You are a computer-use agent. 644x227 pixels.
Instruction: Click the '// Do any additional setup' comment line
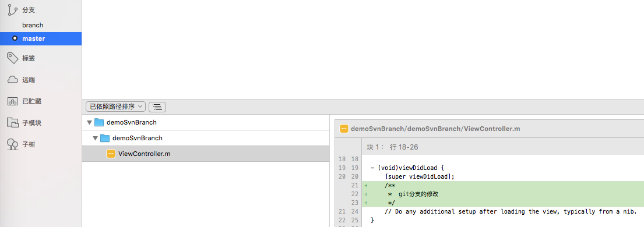[511, 212]
